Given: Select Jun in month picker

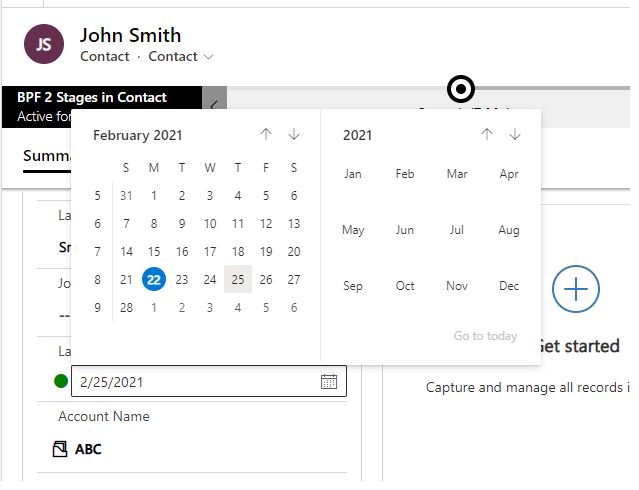Looking at the screenshot, I should [x=405, y=230].
